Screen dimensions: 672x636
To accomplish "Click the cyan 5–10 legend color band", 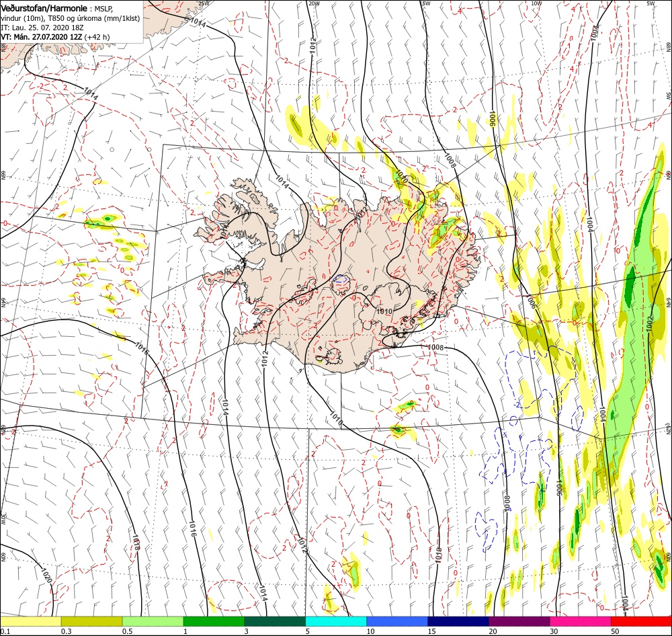I will coord(336,621).
